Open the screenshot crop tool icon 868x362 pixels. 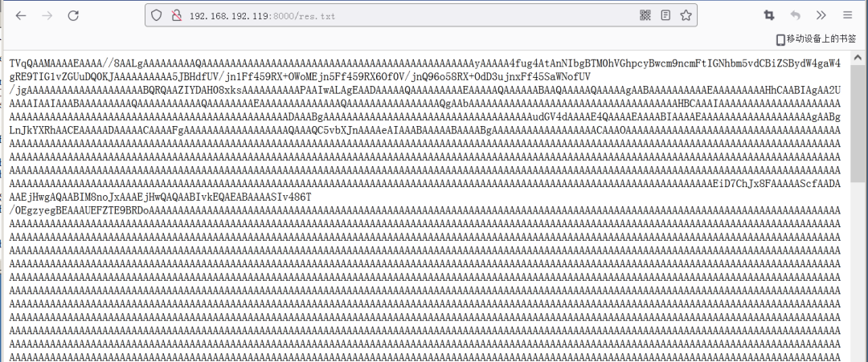pos(769,15)
